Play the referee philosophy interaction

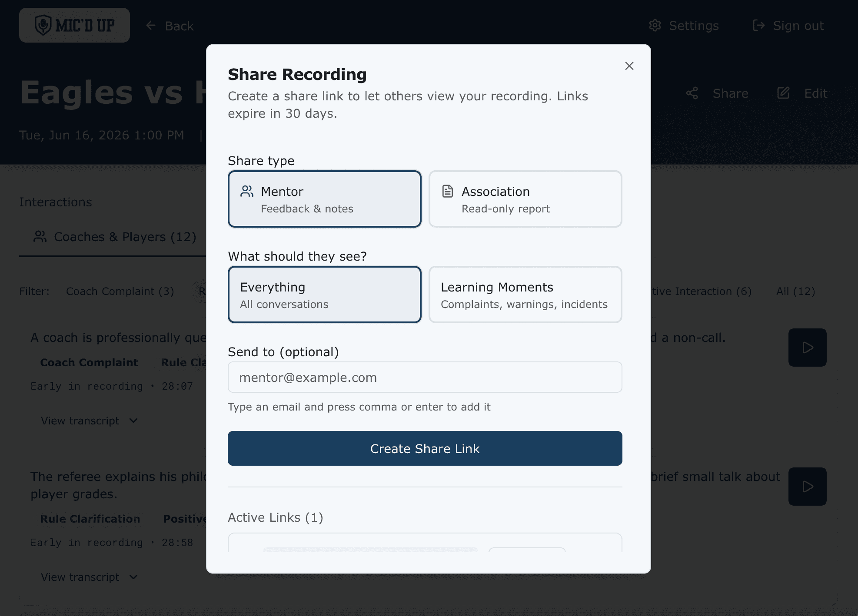click(x=807, y=487)
